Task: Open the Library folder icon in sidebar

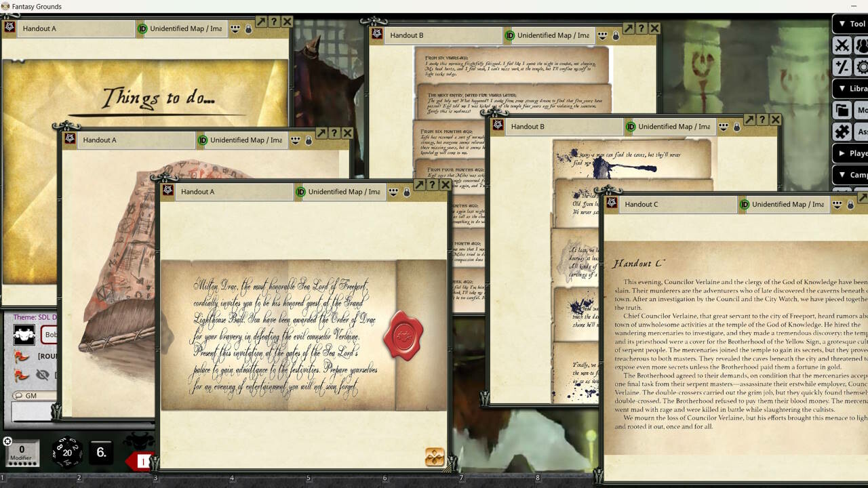Action: [x=842, y=110]
